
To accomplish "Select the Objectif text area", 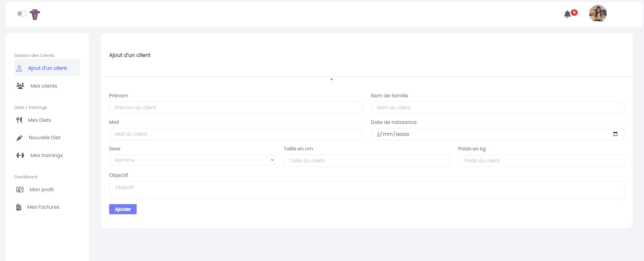I will 366,189.
